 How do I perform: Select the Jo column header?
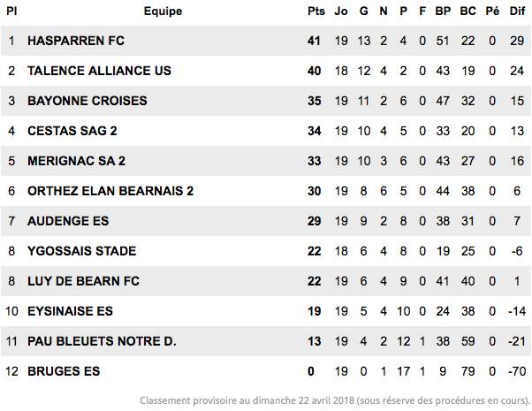(x=341, y=11)
